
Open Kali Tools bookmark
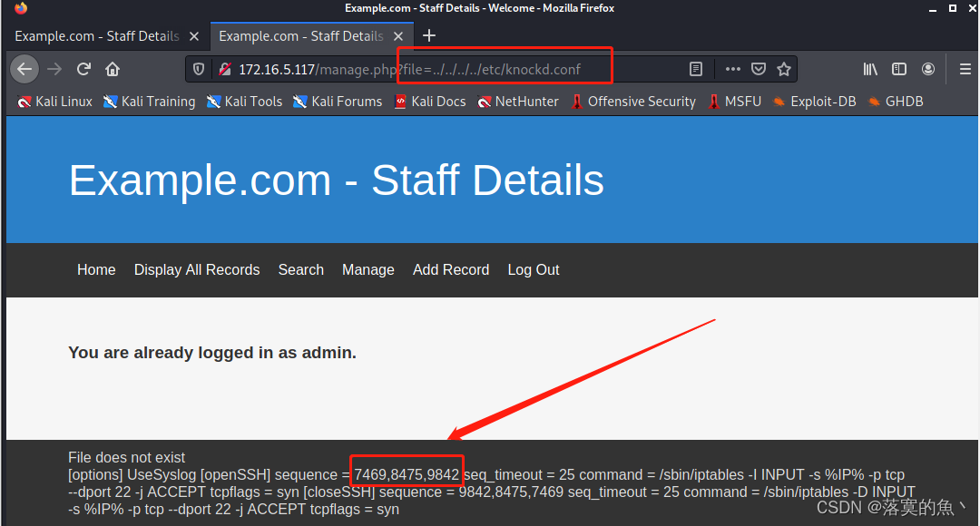pyautogui.click(x=244, y=102)
